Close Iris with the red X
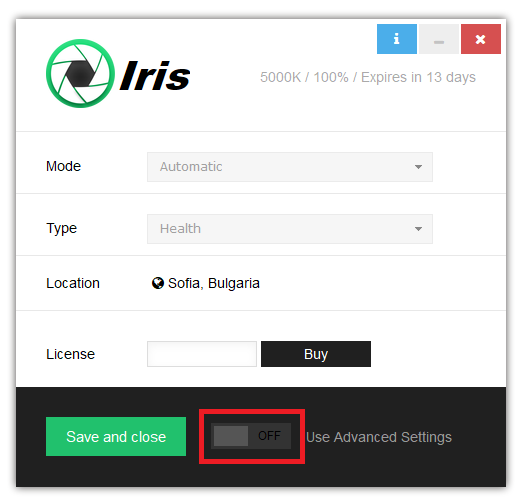 [481, 39]
